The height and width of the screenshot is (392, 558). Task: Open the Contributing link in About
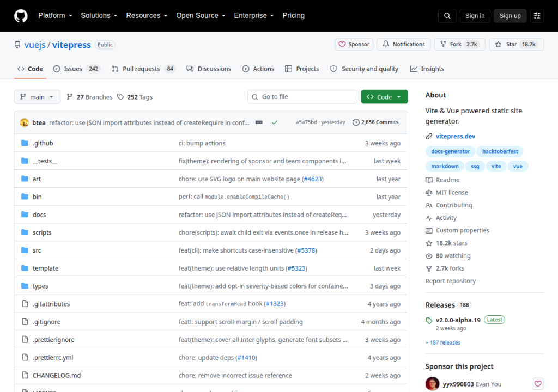click(x=454, y=205)
